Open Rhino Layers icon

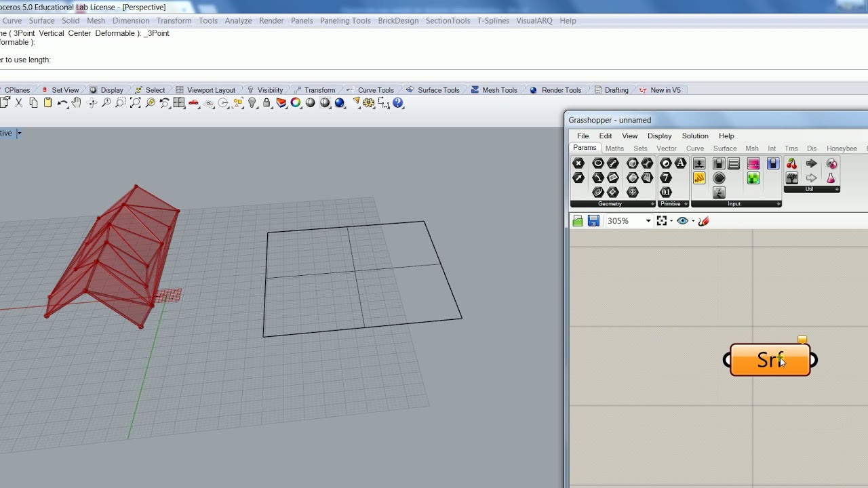[281, 103]
